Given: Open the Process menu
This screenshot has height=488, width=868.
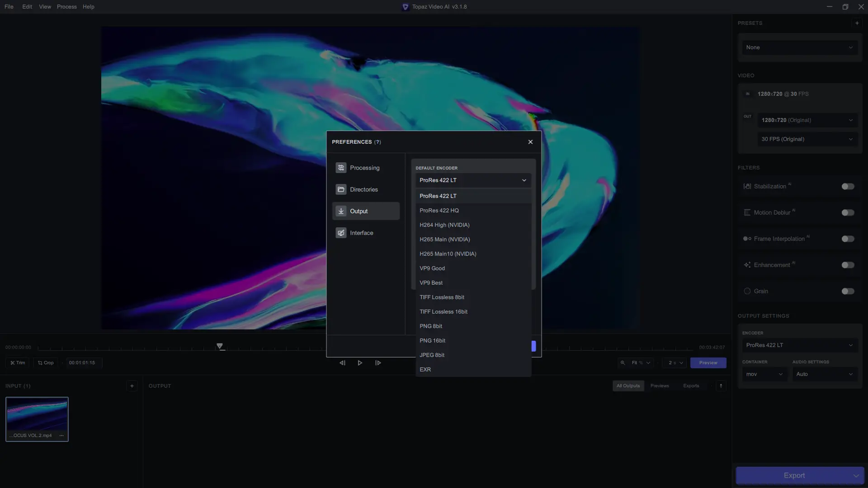Looking at the screenshot, I should [66, 7].
